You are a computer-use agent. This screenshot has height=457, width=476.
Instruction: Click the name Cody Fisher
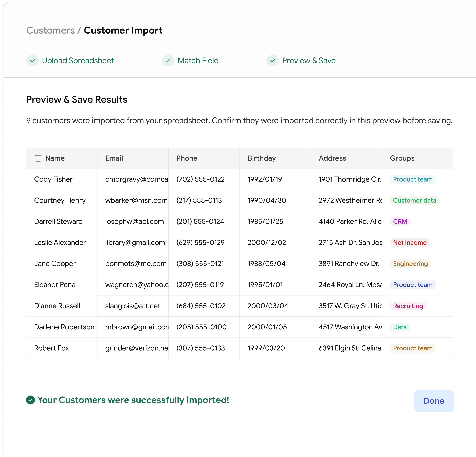(53, 179)
